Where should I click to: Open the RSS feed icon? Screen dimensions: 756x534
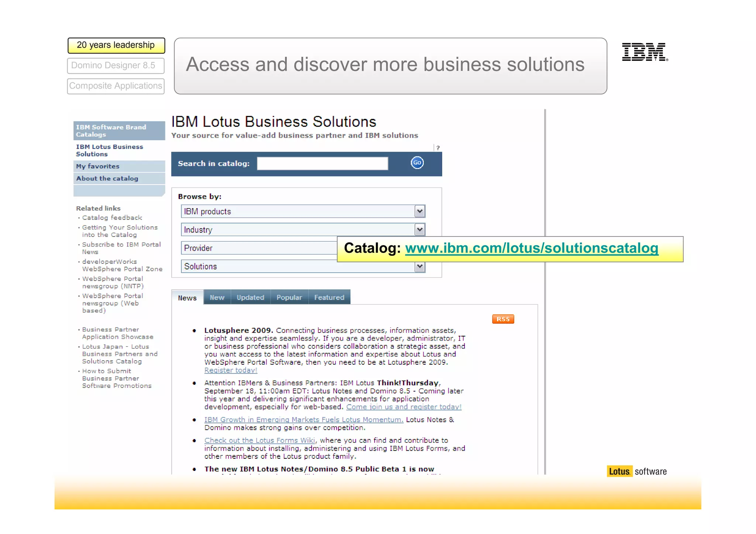point(503,319)
